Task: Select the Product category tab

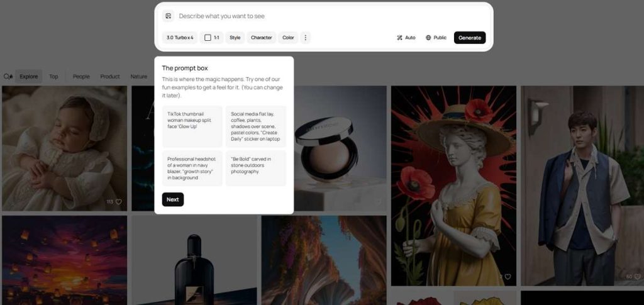Action: [x=110, y=77]
